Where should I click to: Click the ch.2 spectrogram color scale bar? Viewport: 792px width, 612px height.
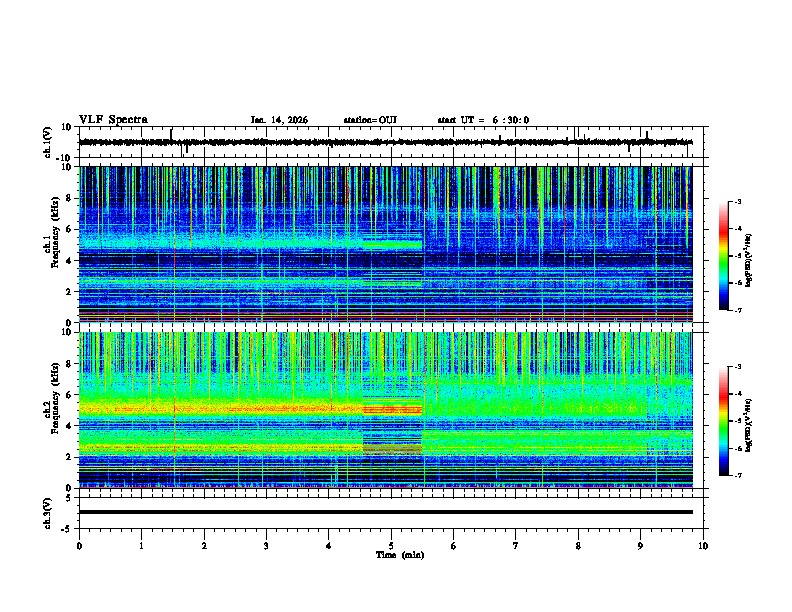click(x=723, y=421)
